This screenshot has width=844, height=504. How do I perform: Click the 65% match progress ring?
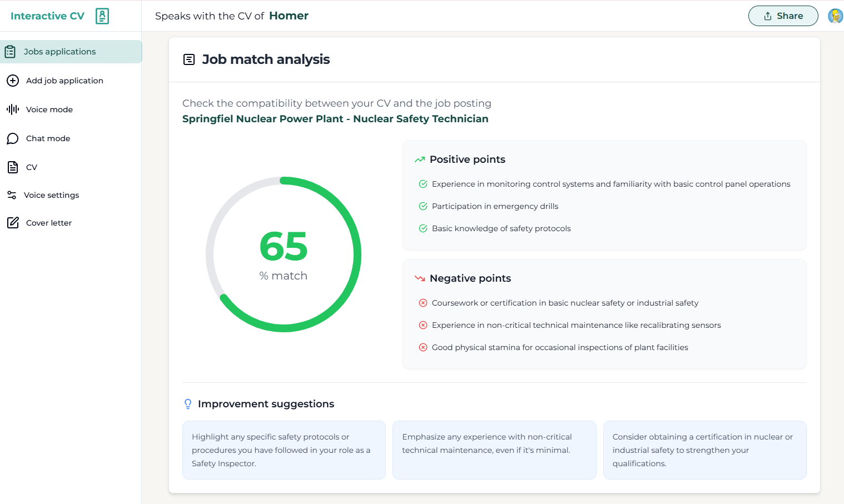[284, 255]
